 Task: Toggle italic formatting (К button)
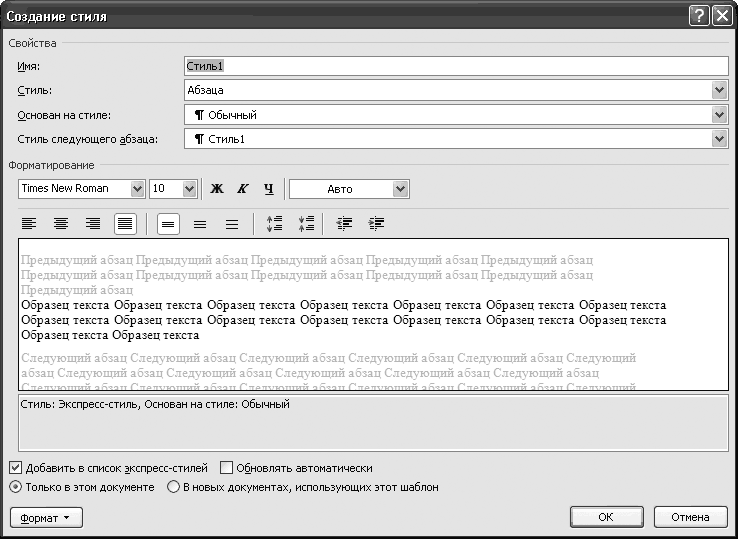pos(242,189)
